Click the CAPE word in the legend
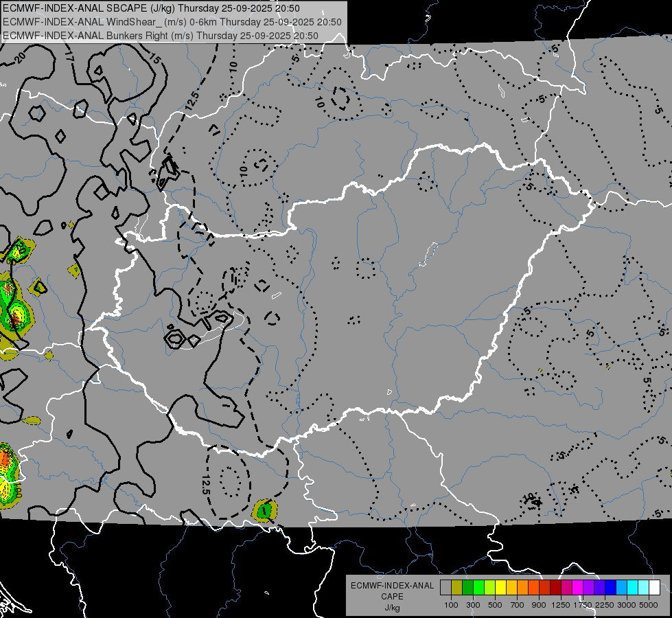 (x=392, y=597)
